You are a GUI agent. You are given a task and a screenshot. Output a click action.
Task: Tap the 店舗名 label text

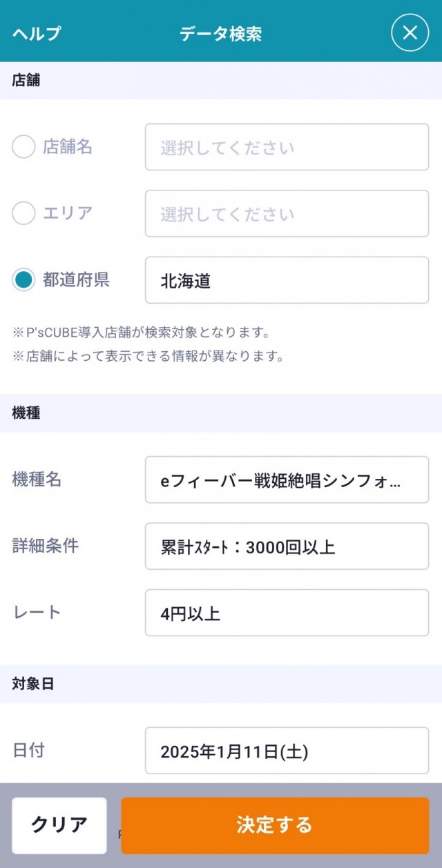[68, 146]
